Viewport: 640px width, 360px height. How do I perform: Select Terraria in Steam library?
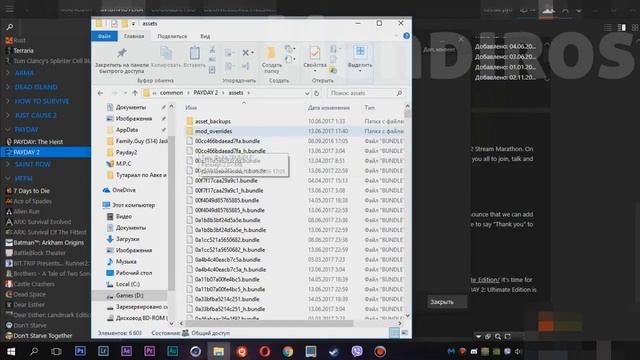point(24,51)
